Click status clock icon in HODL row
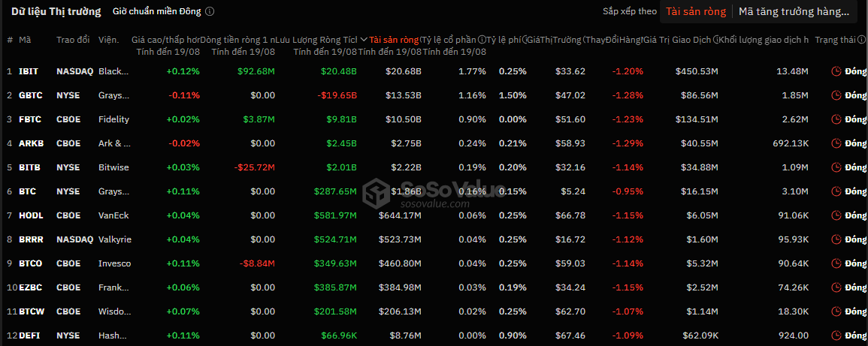868x346 pixels. point(836,215)
